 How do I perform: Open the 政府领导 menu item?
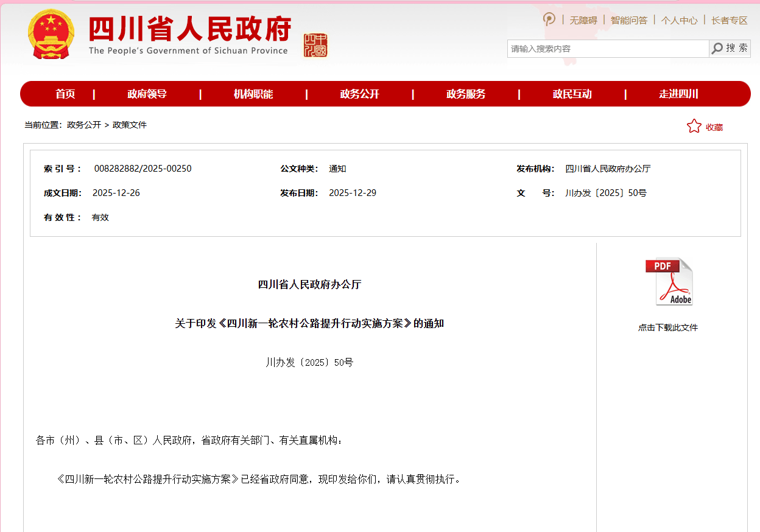[x=147, y=94]
